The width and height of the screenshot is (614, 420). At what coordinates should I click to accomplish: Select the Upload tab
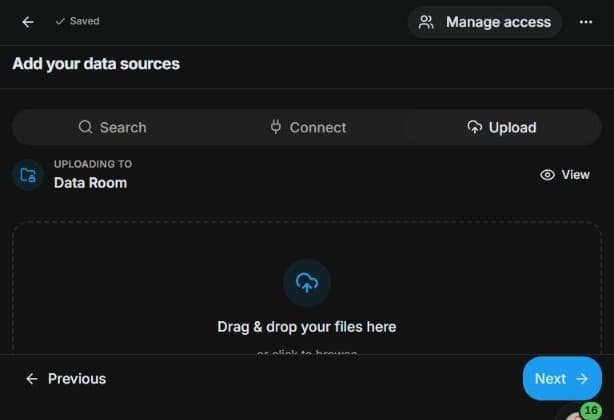502,128
